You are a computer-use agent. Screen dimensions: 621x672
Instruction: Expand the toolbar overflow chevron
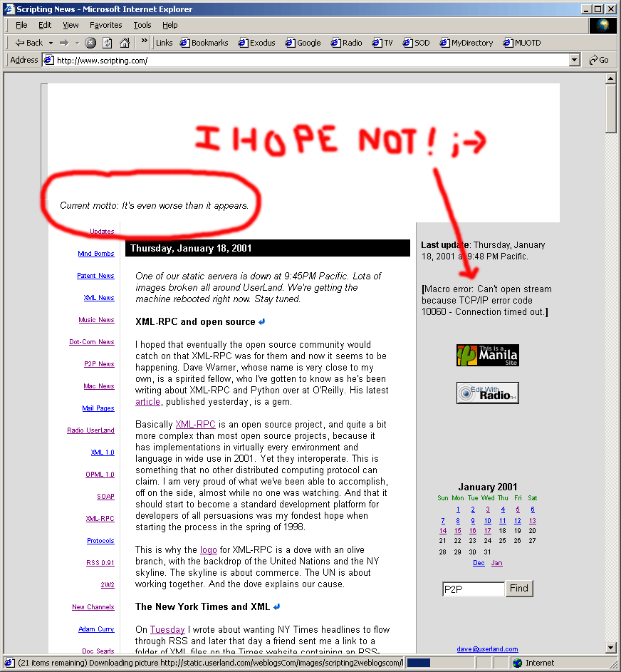(x=142, y=43)
